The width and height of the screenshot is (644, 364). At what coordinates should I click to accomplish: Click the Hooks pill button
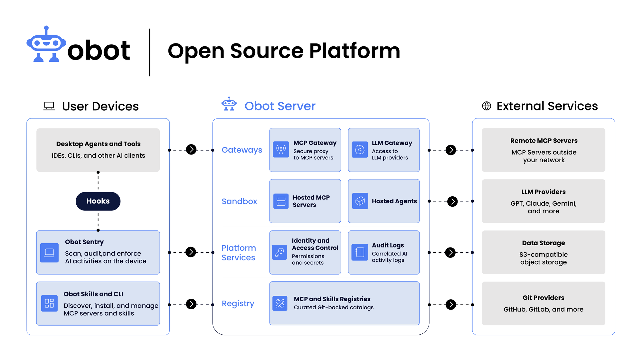(98, 201)
